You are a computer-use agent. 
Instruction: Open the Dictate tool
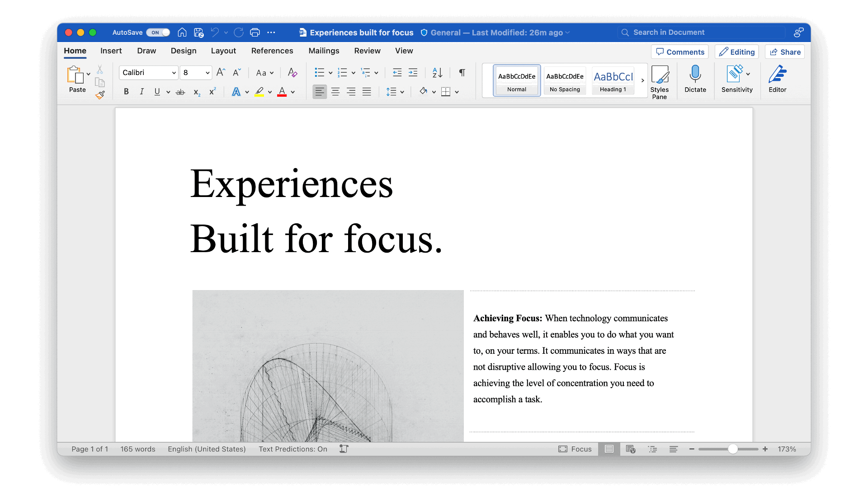coord(695,79)
